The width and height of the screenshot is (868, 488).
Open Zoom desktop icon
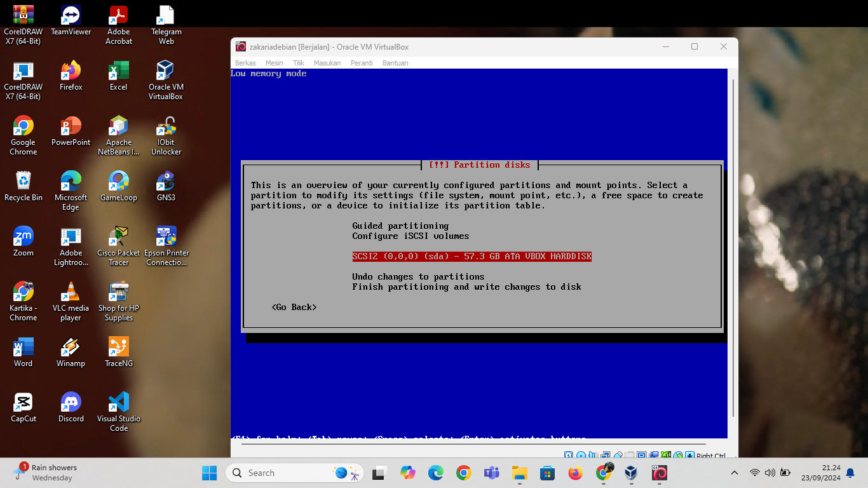coord(23,242)
